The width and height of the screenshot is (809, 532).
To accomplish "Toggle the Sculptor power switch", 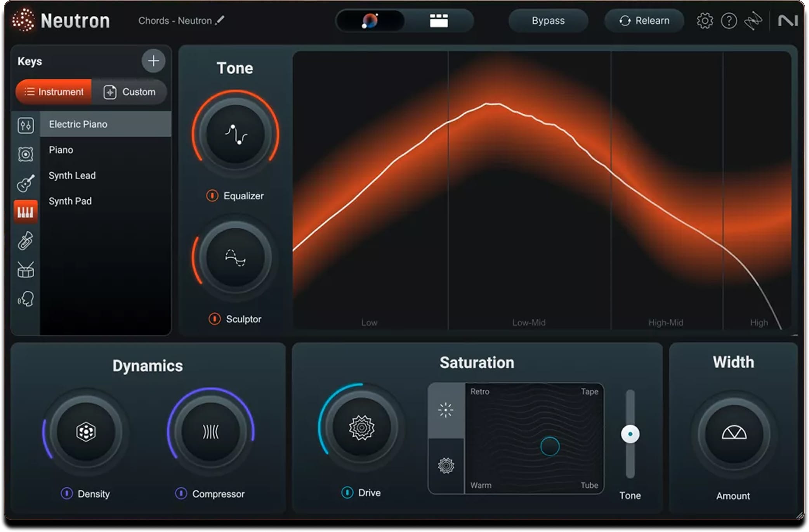I will [x=215, y=319].
